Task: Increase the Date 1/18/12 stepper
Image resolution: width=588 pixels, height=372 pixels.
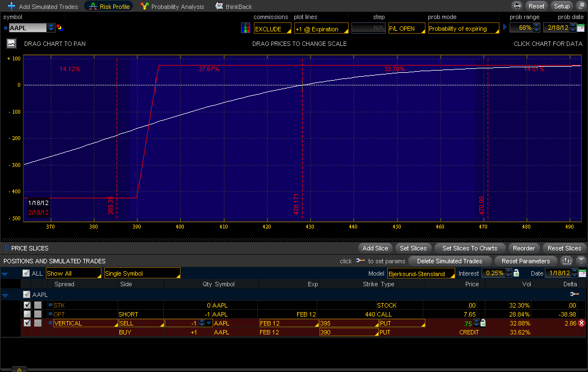Action: click(575, 271)
